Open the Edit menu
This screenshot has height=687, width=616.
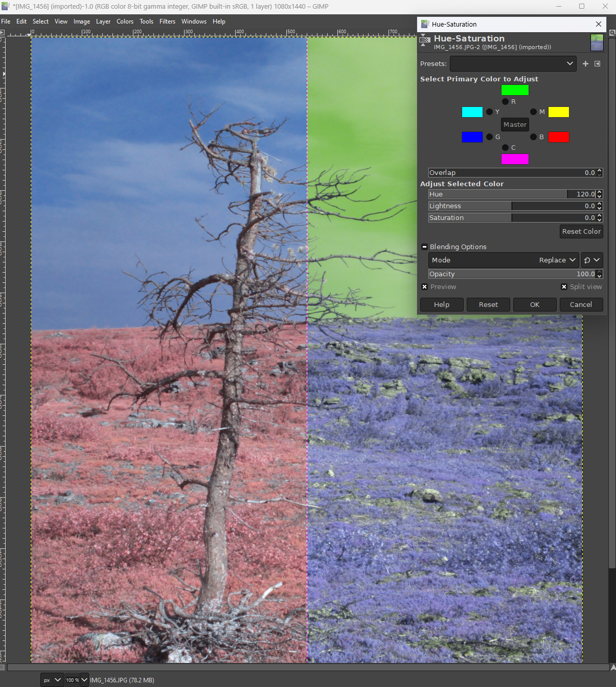tap(21, 21)
